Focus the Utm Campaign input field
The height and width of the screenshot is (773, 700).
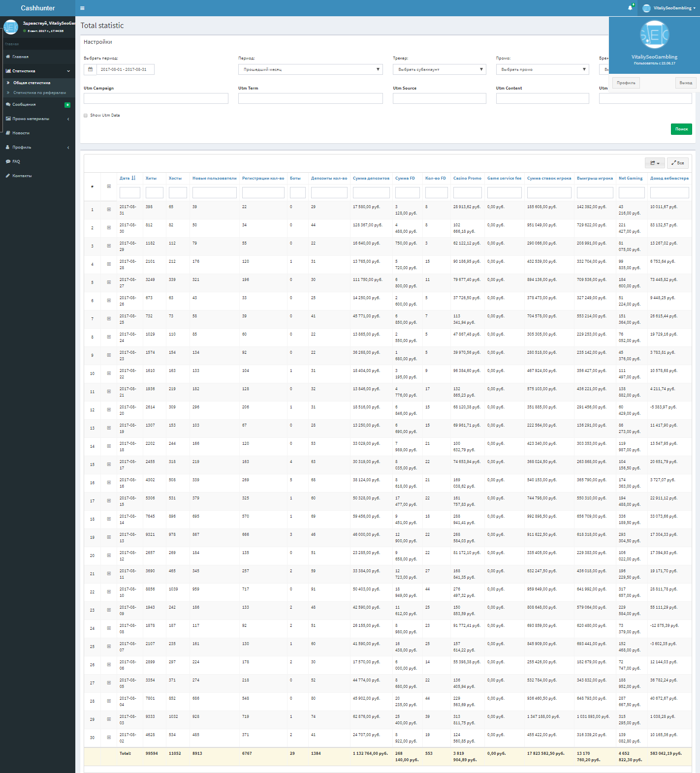click(156, 98)
